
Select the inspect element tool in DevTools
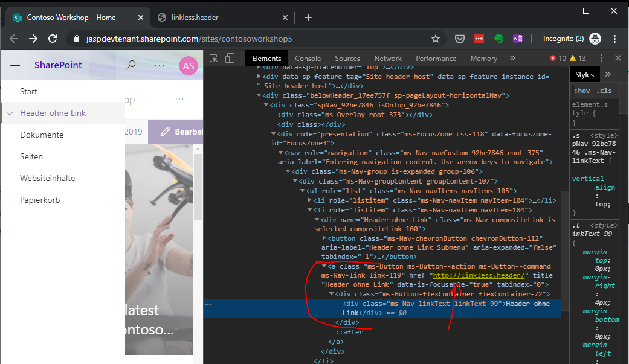coord(213,58)
